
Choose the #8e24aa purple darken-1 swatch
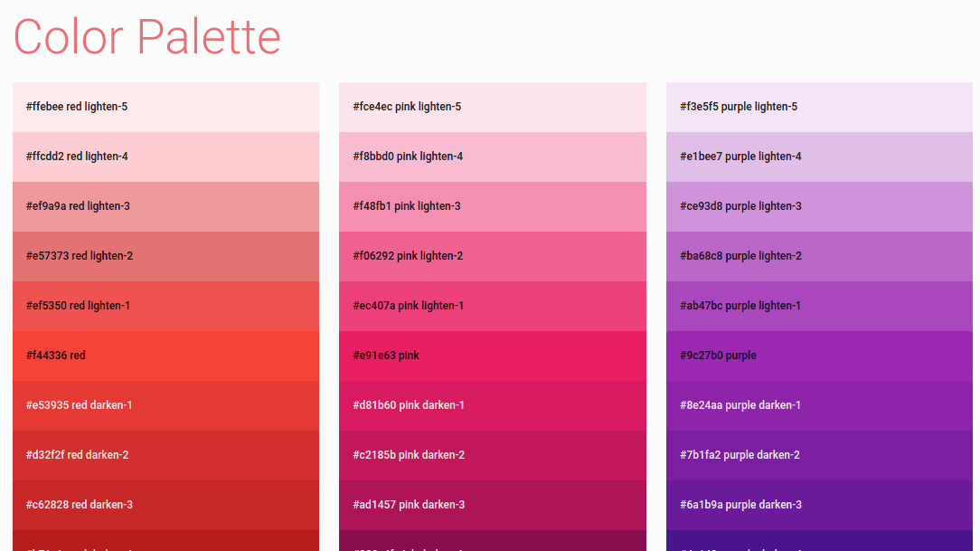tap(819, 405)
